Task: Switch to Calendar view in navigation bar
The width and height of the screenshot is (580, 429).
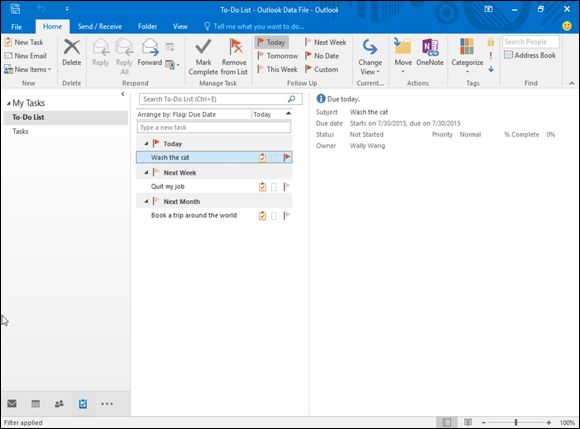Action: click(36, 403)
